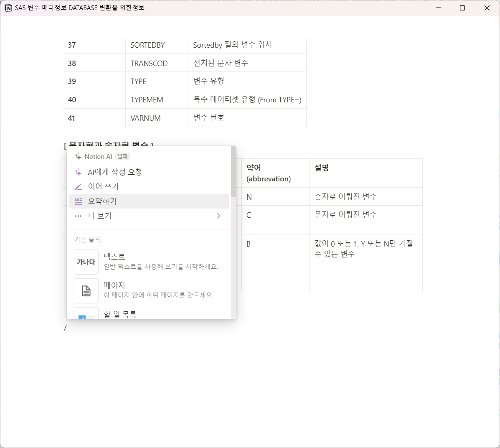500x448 pixels.
Task: Click the TYPE cell in row 39
Action: (x=157, y=81)
